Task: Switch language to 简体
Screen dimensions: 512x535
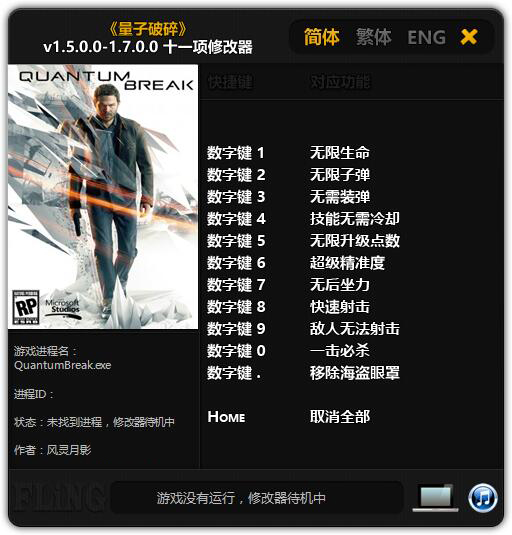Action: (322, 37)
